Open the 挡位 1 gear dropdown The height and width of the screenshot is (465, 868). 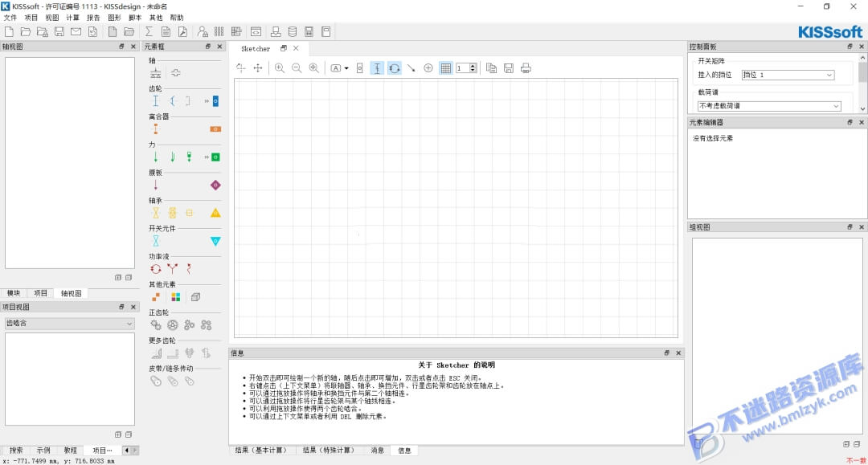[788, 75]
